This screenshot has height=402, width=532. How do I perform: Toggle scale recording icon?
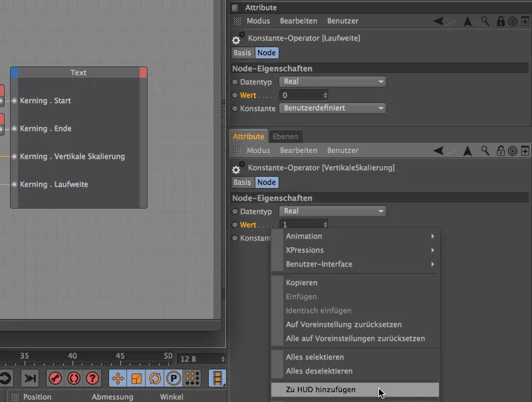(136, 378)
